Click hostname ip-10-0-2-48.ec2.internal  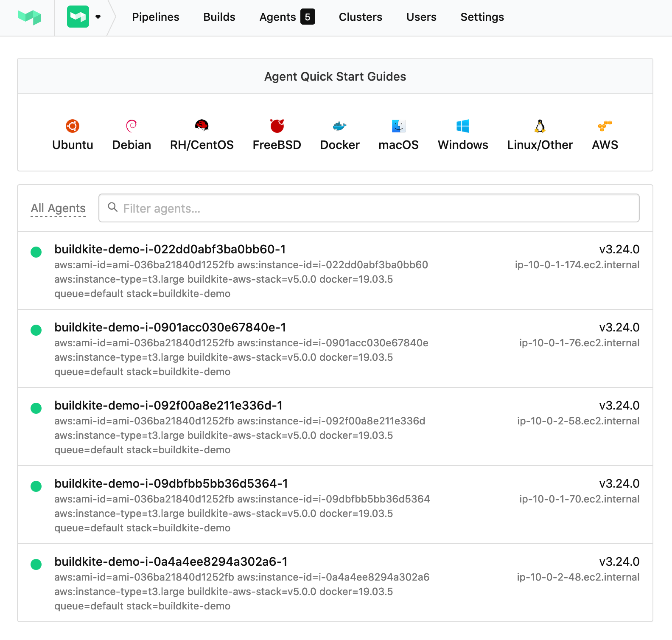click(578, 577)
